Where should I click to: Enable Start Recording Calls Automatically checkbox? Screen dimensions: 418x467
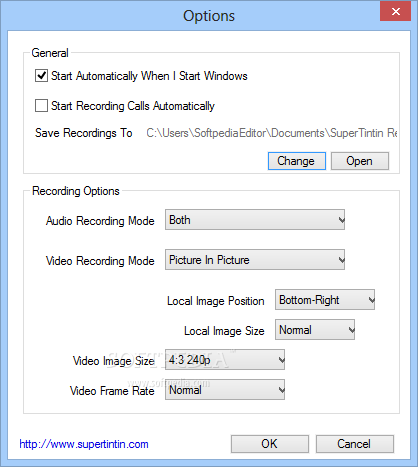coord(41,106)
